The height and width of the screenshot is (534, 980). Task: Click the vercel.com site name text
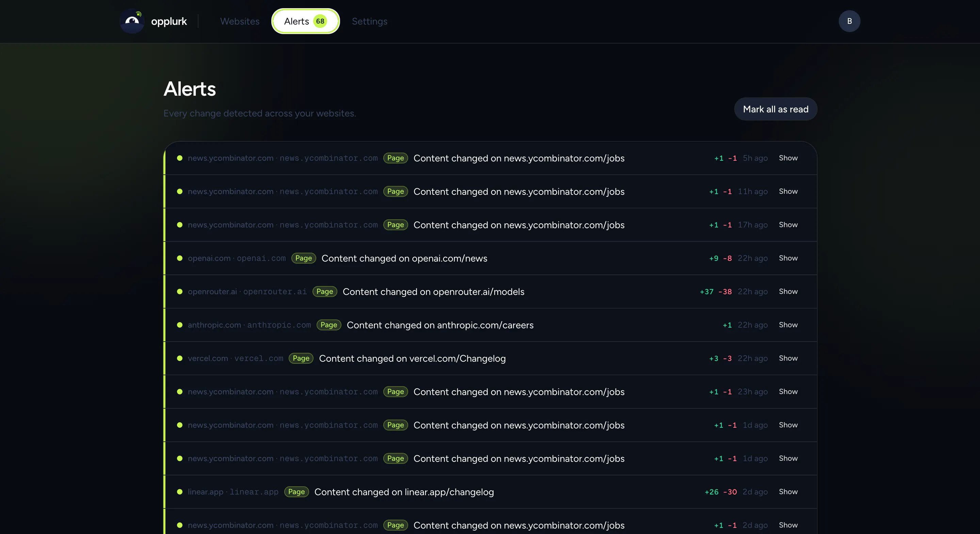click(x=208, y=358)
